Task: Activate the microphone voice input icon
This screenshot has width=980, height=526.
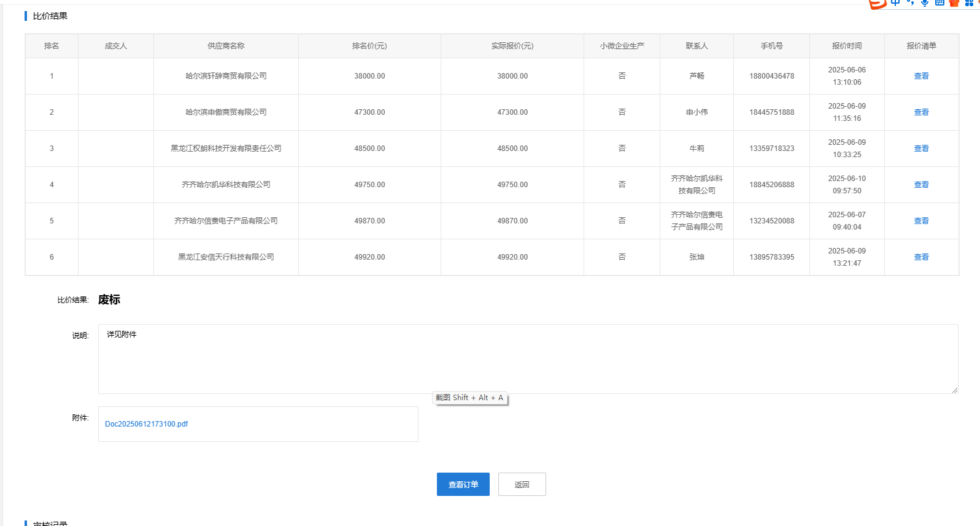Action: coord(925,2)
